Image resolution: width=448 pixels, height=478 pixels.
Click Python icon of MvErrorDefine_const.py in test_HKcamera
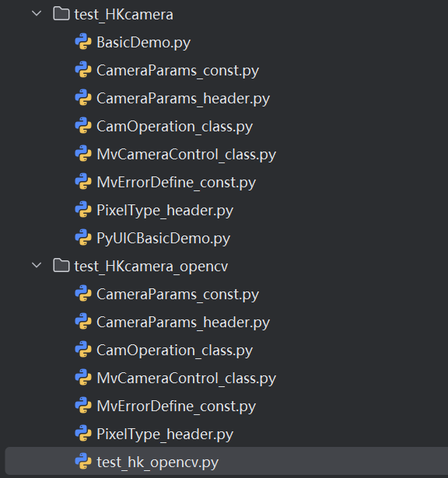(83, 182)
